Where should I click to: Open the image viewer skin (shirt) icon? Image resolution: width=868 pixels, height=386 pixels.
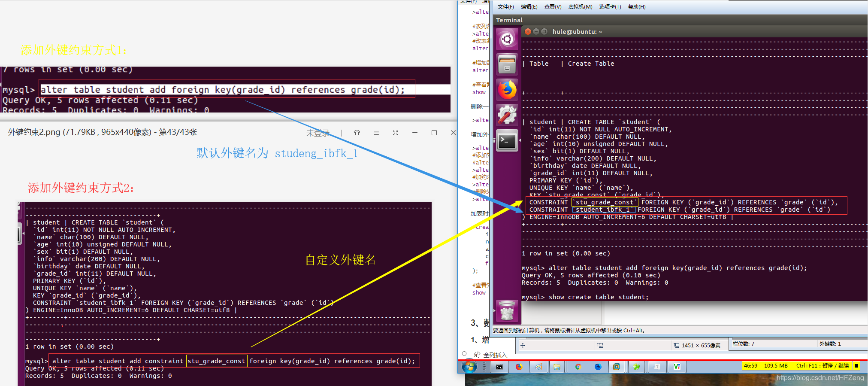click(357, 133)
